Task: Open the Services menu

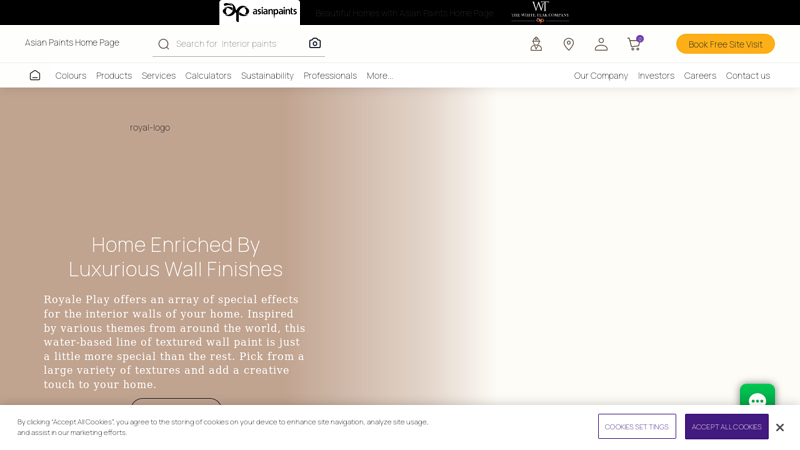Action: [x=159, y=76]
